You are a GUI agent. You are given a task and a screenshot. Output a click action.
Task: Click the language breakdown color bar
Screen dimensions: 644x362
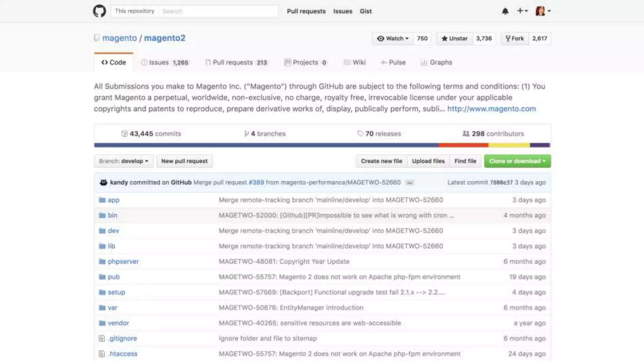(x=322, y=145)
